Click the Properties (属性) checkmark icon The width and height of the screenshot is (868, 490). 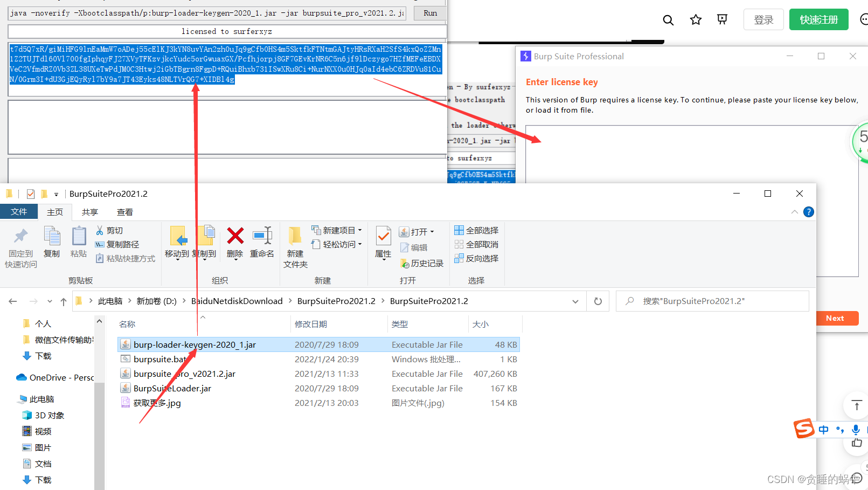pos(384,236)
